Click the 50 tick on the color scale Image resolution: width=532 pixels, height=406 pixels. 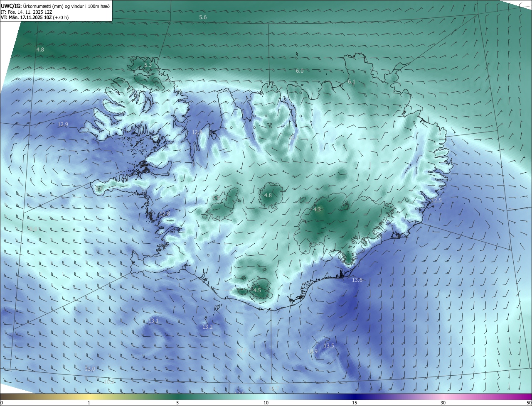529,403
